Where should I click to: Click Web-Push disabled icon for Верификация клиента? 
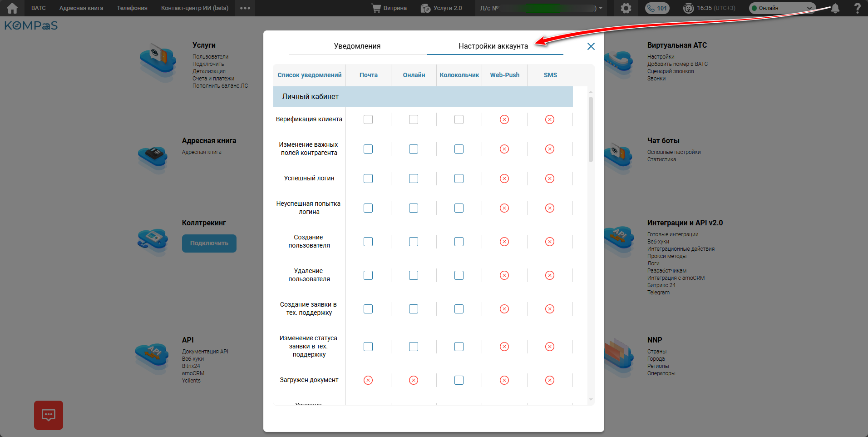tap(504, 119)
